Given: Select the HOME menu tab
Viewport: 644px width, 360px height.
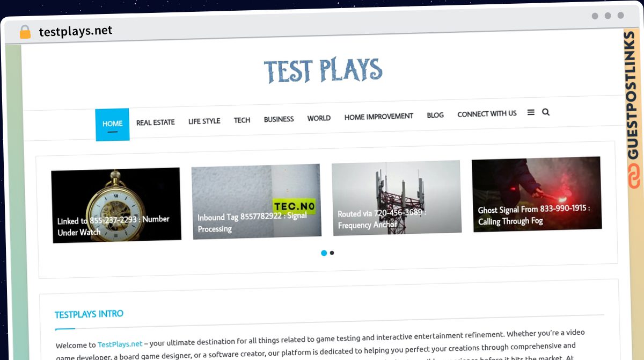Looking at the screenshot, I should tap(112, 125).
